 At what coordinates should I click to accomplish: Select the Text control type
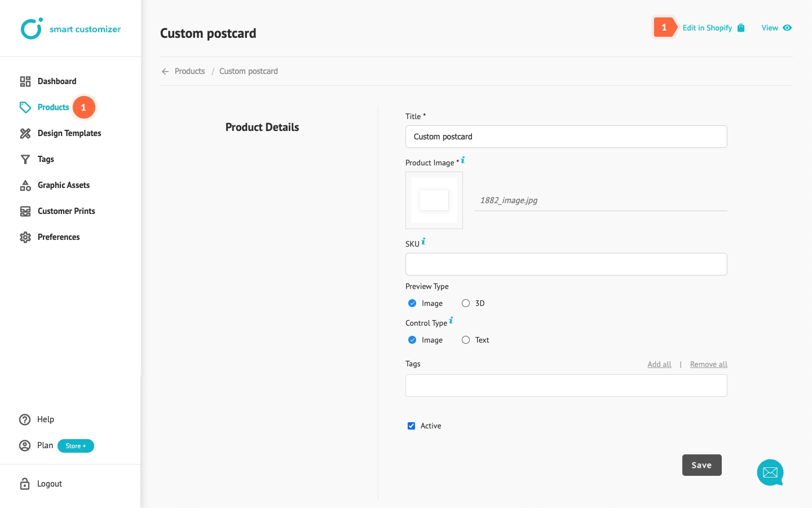[x=466, y=340]
